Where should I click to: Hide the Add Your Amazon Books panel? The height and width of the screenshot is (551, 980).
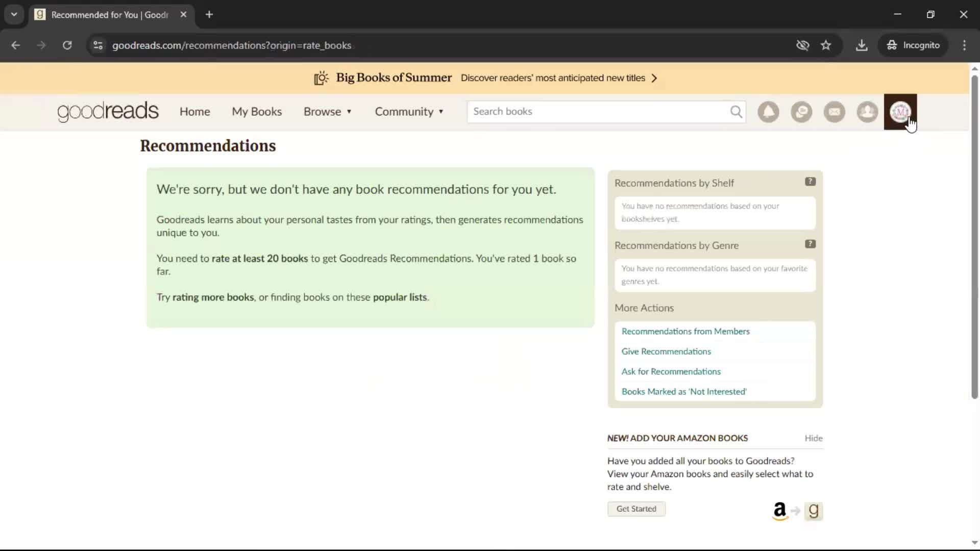(x=814, y=438)
